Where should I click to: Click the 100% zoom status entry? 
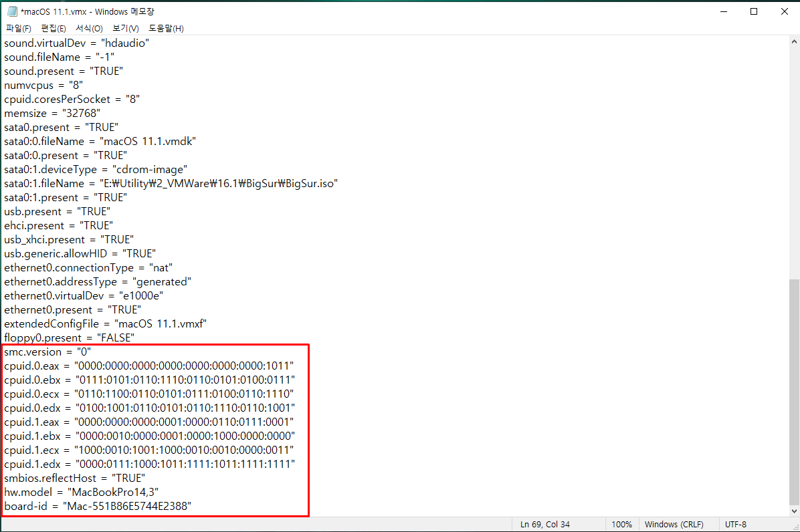point(621,525)
